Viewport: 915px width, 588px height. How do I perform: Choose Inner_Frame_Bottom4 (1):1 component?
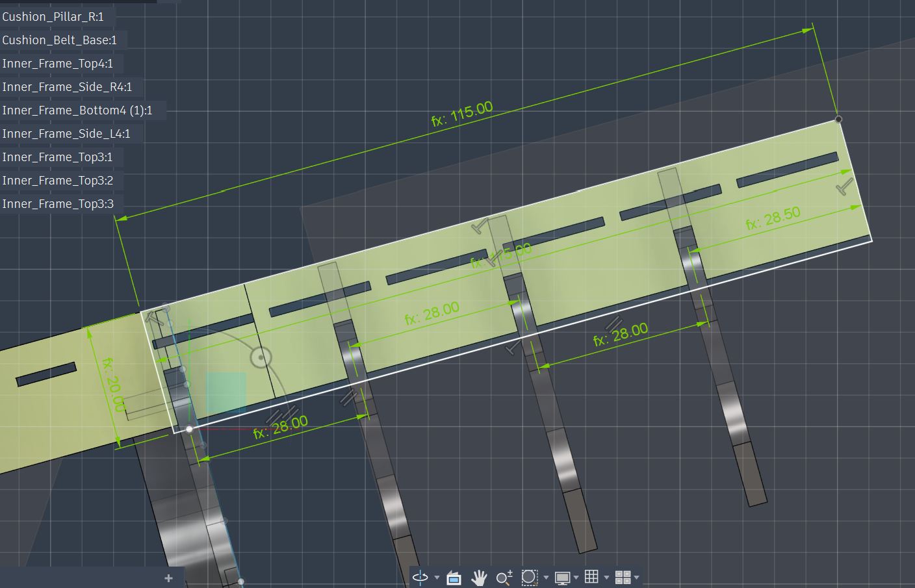(77, 110)
